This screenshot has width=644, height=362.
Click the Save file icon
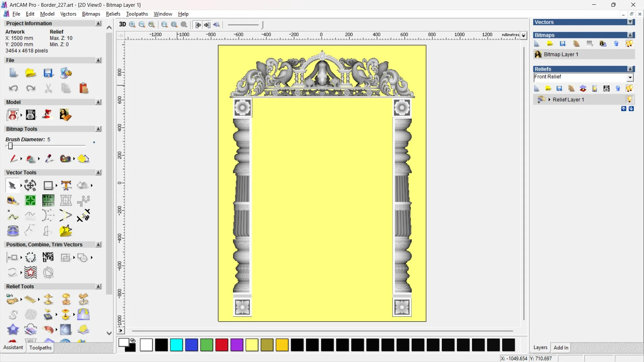[x=48, y=73]
